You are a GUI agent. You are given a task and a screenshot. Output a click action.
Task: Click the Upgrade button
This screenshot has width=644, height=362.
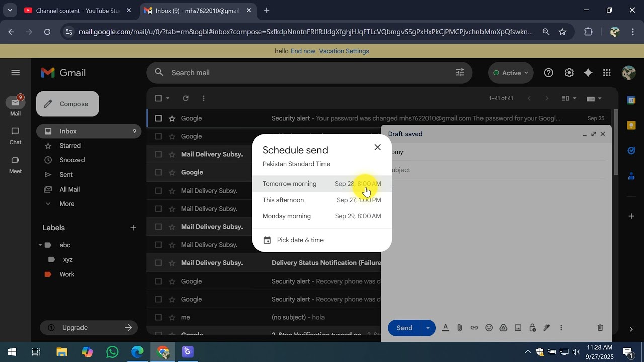point(89,328)
